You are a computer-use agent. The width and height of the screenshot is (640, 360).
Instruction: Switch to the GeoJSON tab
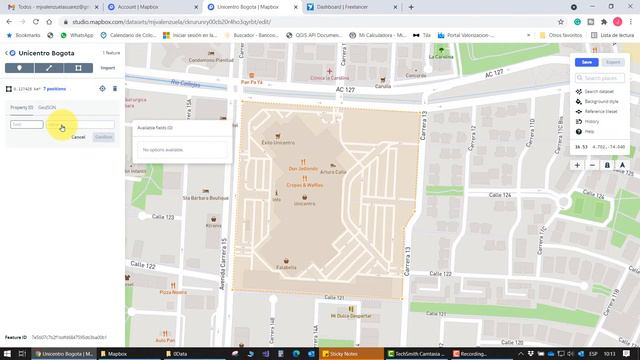(x=47, y=107)
